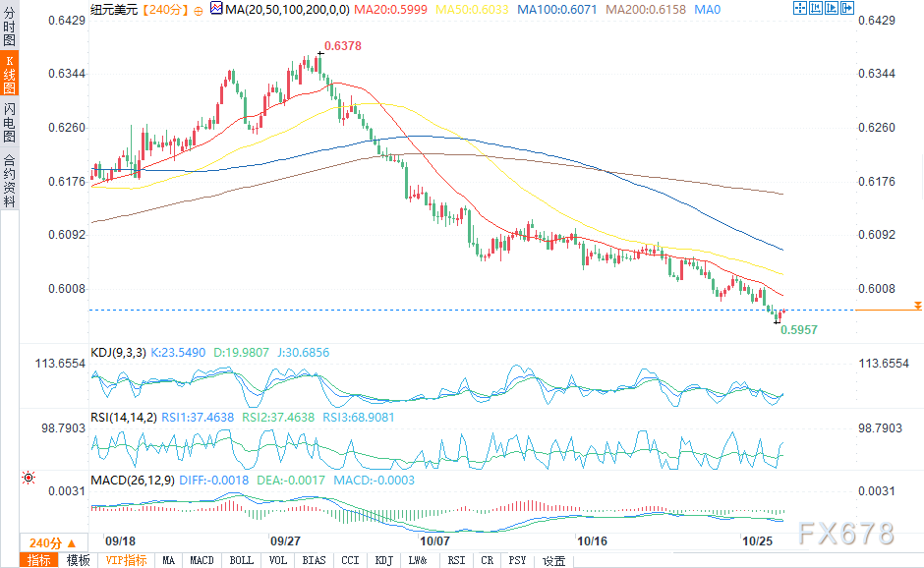
Task: Open the 【240分】 period label in the chart title
Action: coord(160,9)
